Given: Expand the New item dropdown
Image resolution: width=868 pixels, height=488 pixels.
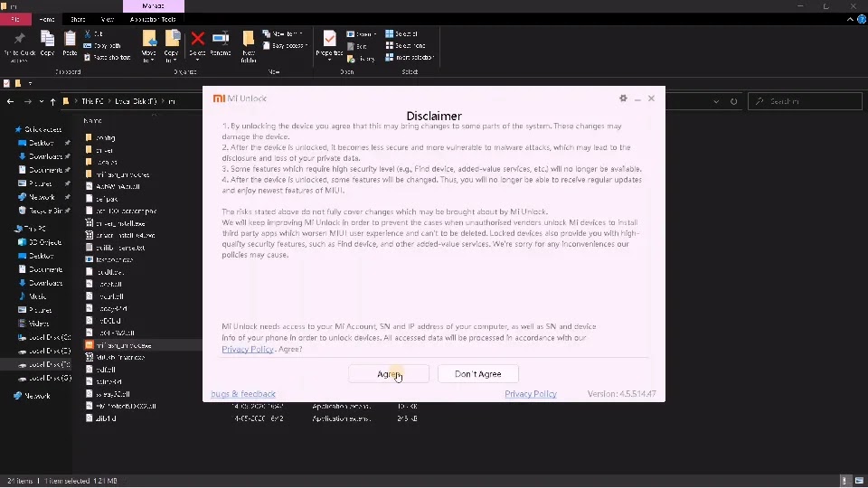Looking at the screenshot, I should pos(282,33).
